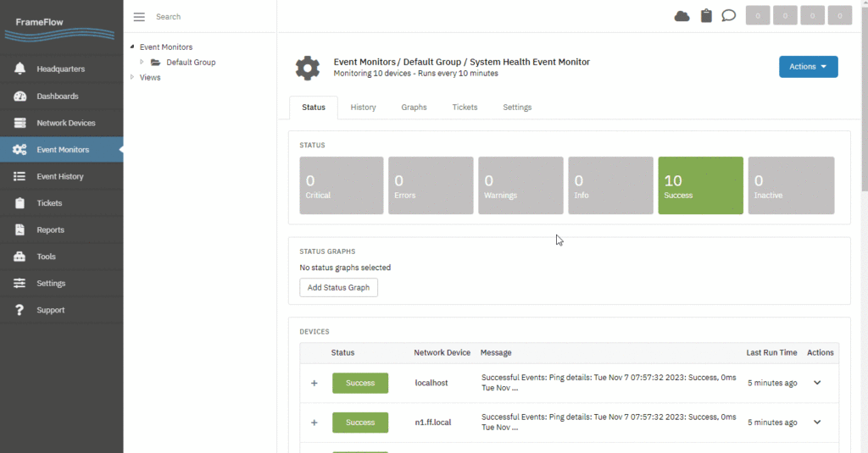
Task: Select the Status tab
Action: (314, 108)
